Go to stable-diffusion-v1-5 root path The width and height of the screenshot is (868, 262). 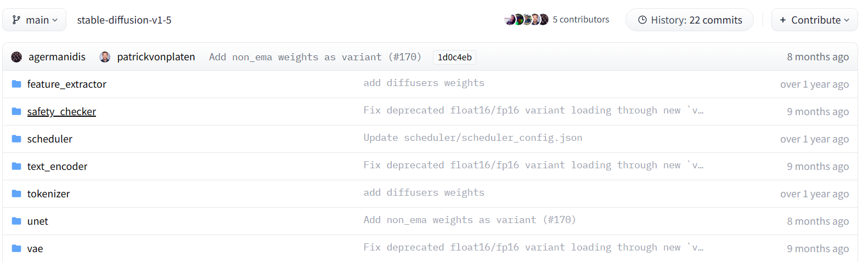(x=124, y=20)
